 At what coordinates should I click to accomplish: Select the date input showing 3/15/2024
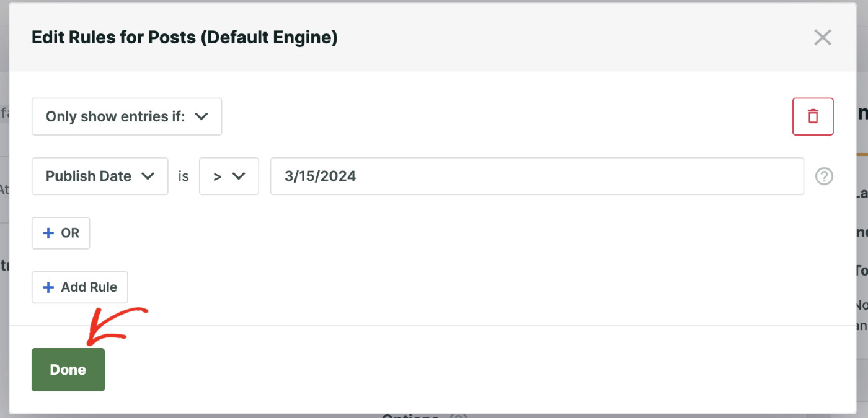(x=537, y=176)
